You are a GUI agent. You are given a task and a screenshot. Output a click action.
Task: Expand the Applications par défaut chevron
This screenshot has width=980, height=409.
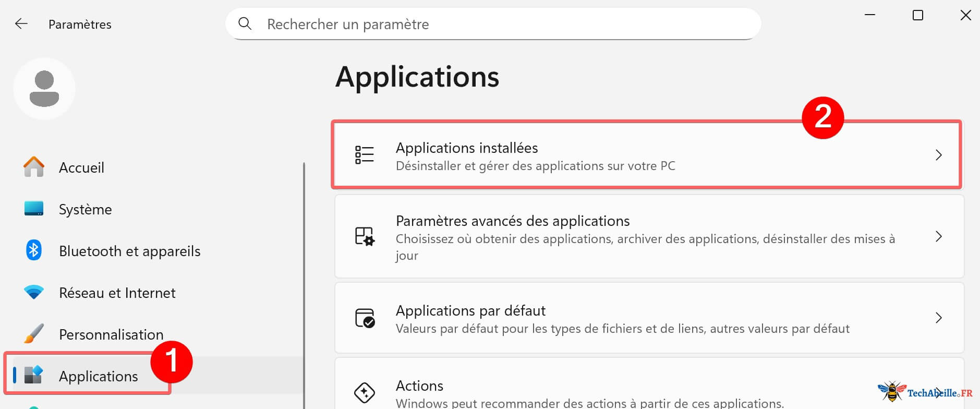pos(938,318)
